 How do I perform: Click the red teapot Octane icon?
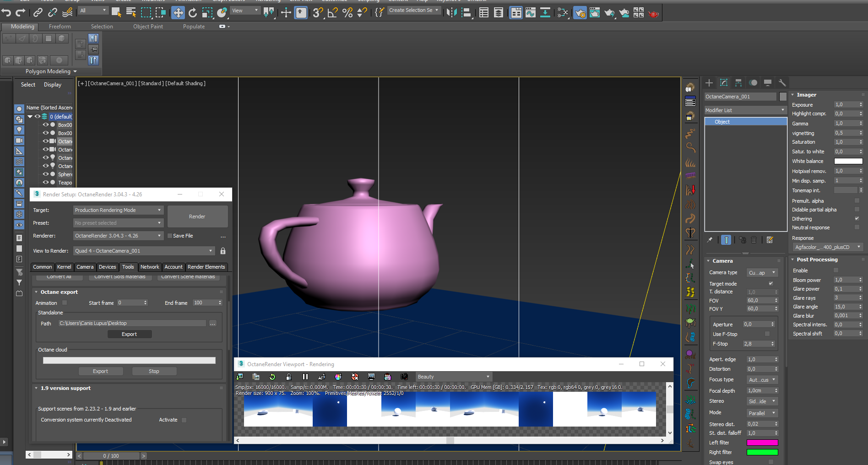coord(653,13)
